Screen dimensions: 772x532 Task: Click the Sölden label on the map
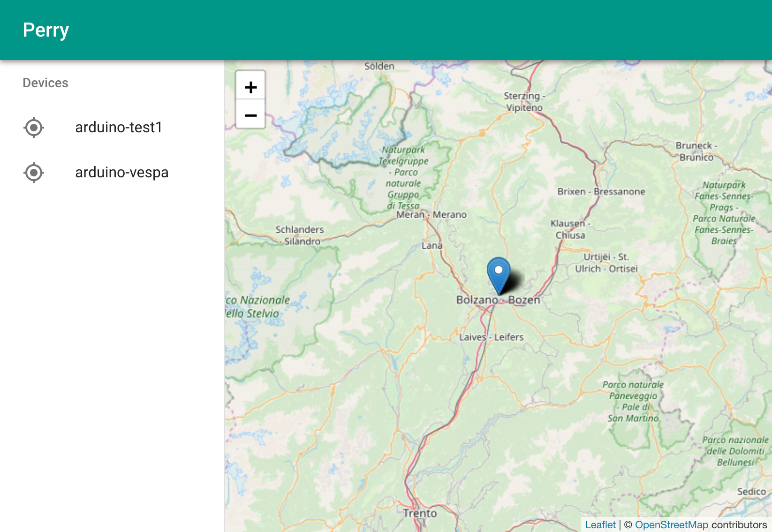point(379,66)
